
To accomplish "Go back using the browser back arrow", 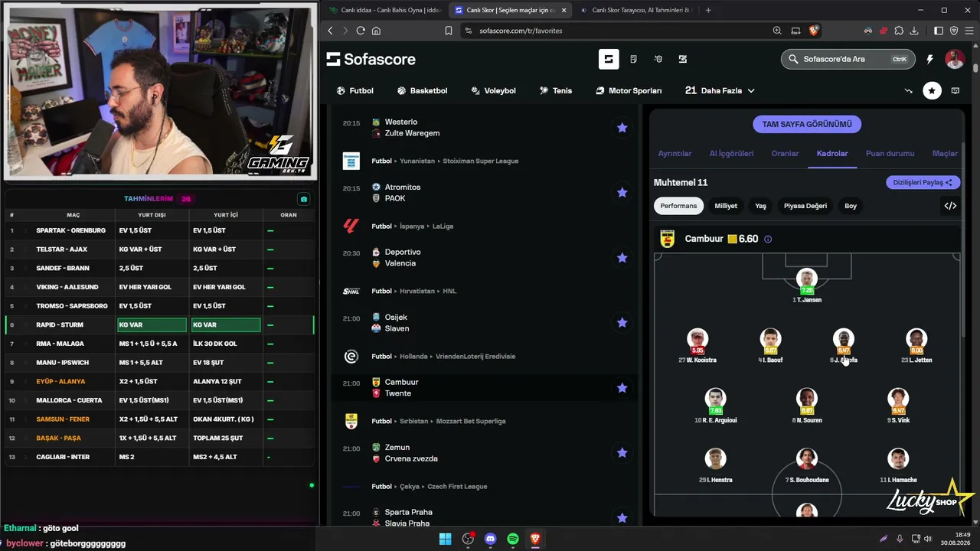I will coord(331,31).
